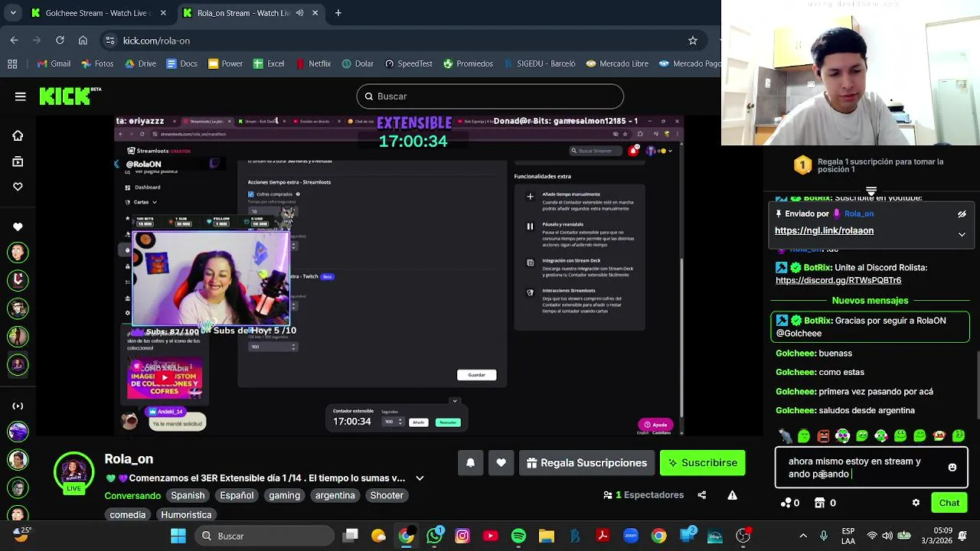Open the Conversando category link

pyautogui.click(x=132, y=496)
